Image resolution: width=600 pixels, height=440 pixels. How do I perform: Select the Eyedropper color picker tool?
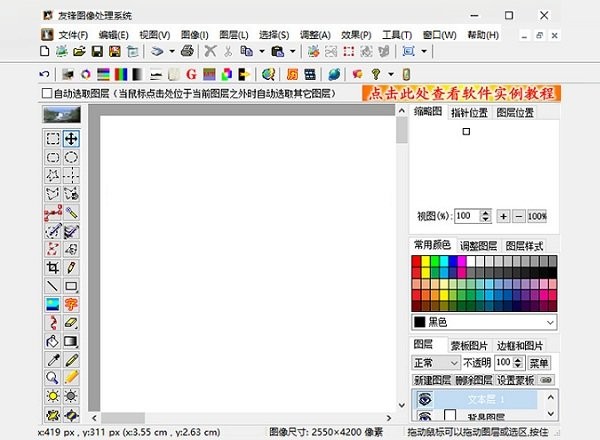click(x=52, y=360)
